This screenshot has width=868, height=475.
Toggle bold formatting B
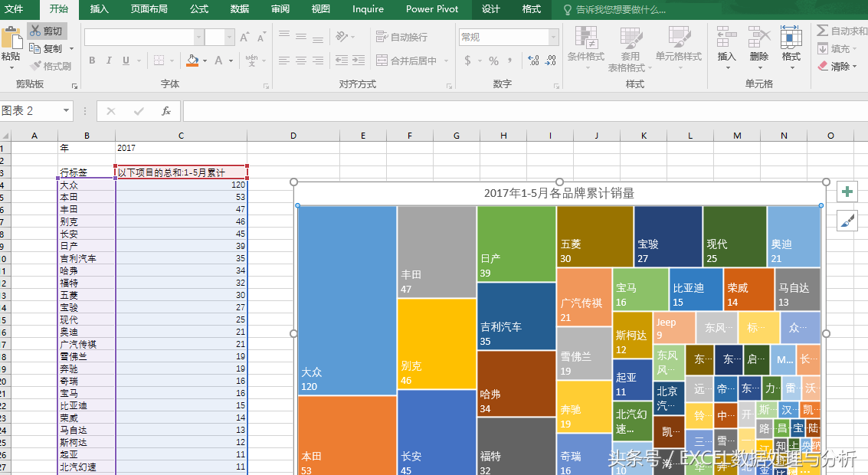point(92,61)
